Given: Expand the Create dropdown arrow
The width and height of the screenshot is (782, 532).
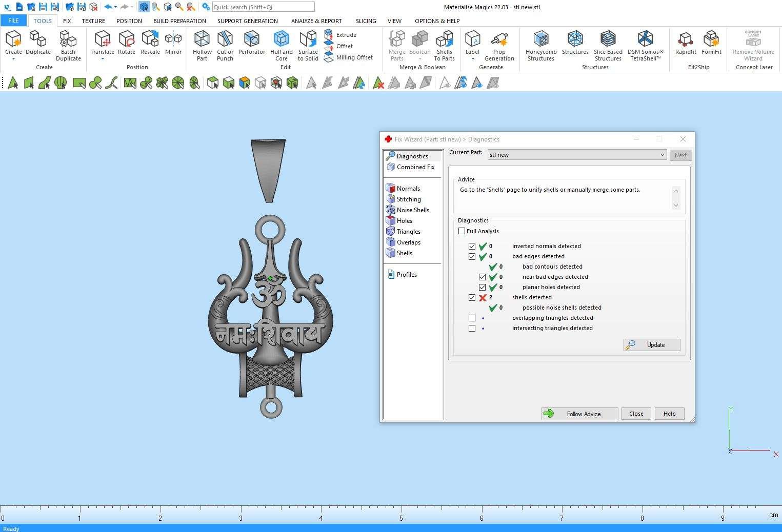Looking at the screenshot, I should [x=13, y=59].
